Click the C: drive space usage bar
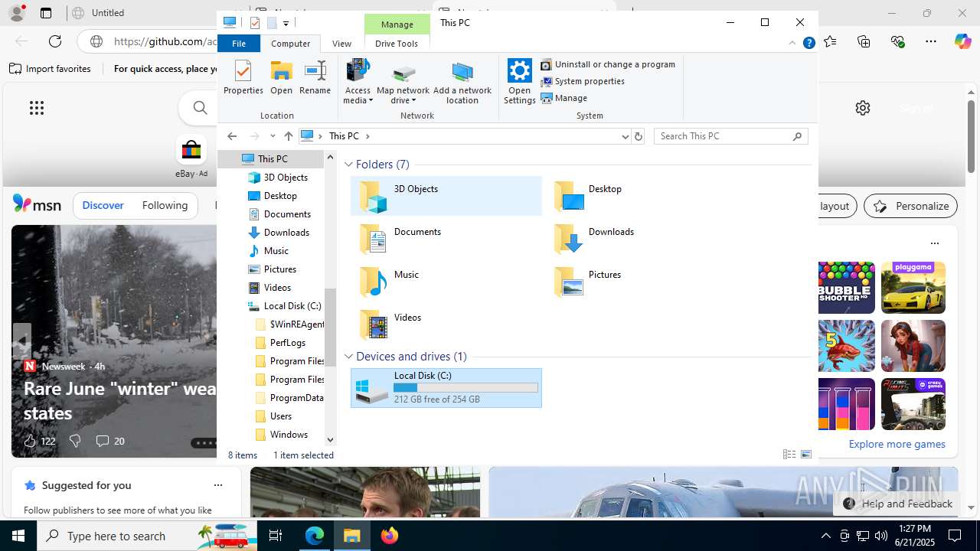 465,388
